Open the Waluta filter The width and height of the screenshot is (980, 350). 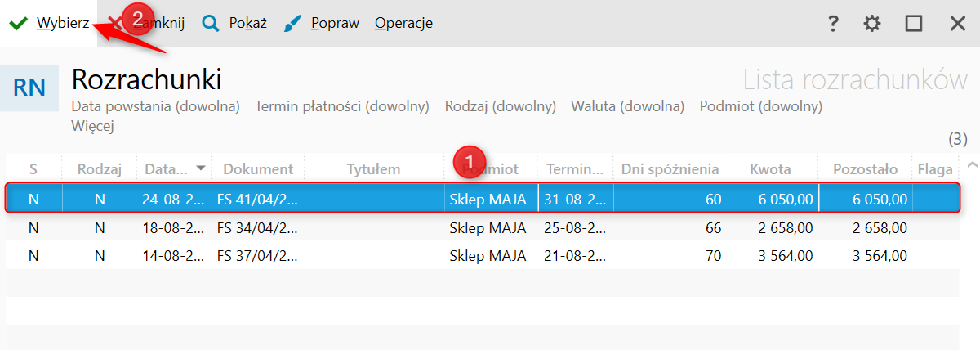(x=627, y=106)
